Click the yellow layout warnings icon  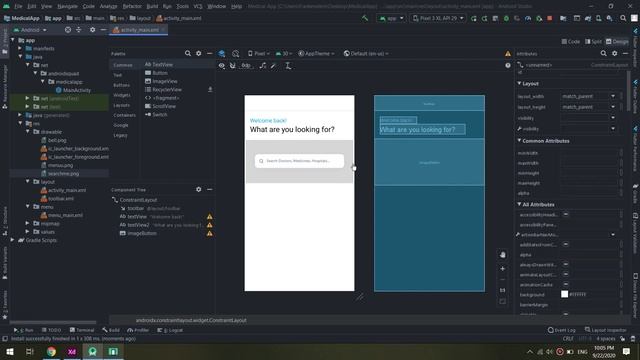pos(508,53)
